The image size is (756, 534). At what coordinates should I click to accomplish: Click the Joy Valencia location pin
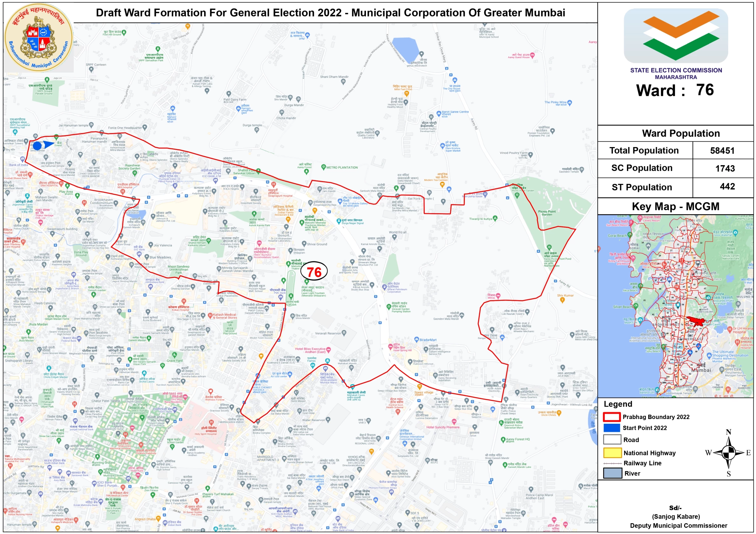coord(150,245)
